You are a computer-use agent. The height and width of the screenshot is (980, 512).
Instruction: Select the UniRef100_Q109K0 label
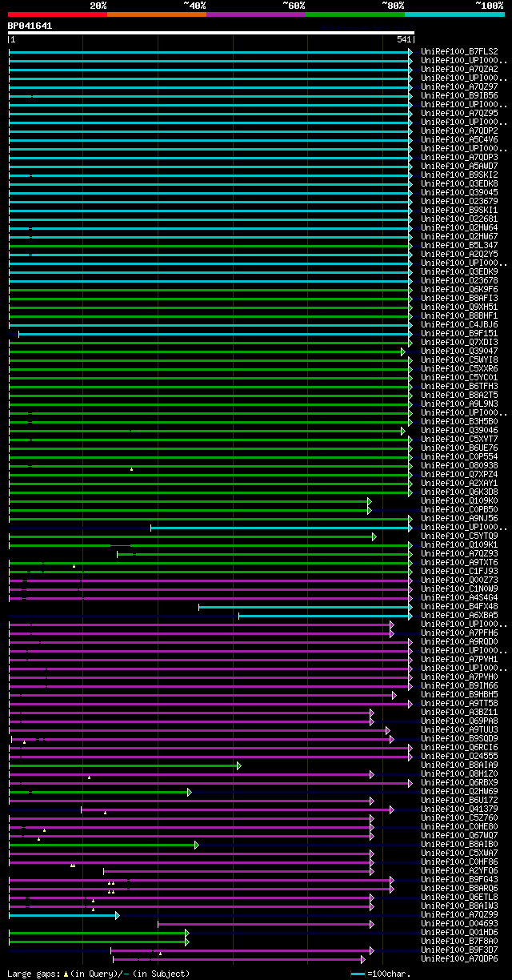pyautogui.click(x=459, y=501)
